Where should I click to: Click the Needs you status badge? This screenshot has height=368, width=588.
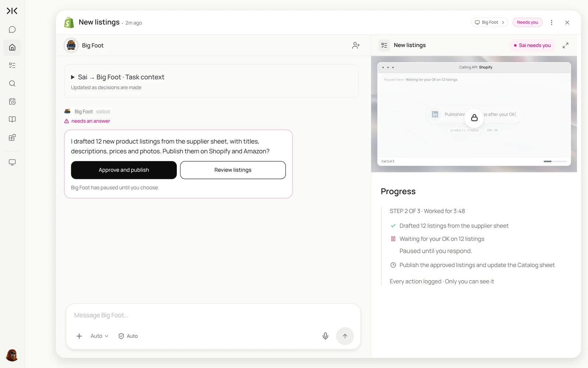point(527,22)
